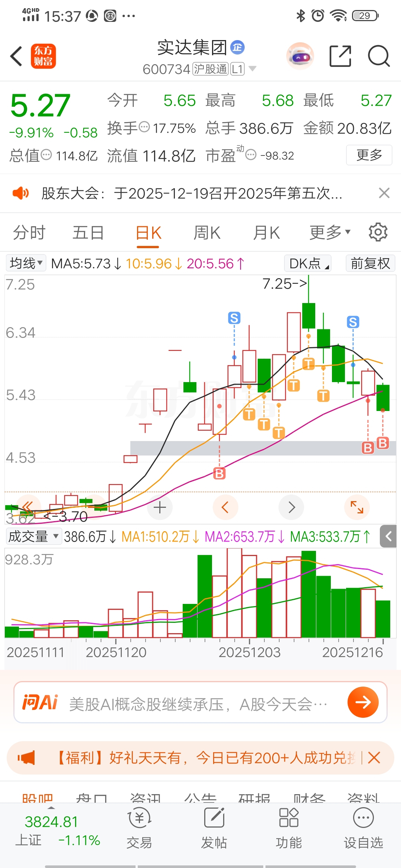Tap the 沪股通 tag label
Image resolution: width=401 pixels, height=868 pixels.
point(210,69)
